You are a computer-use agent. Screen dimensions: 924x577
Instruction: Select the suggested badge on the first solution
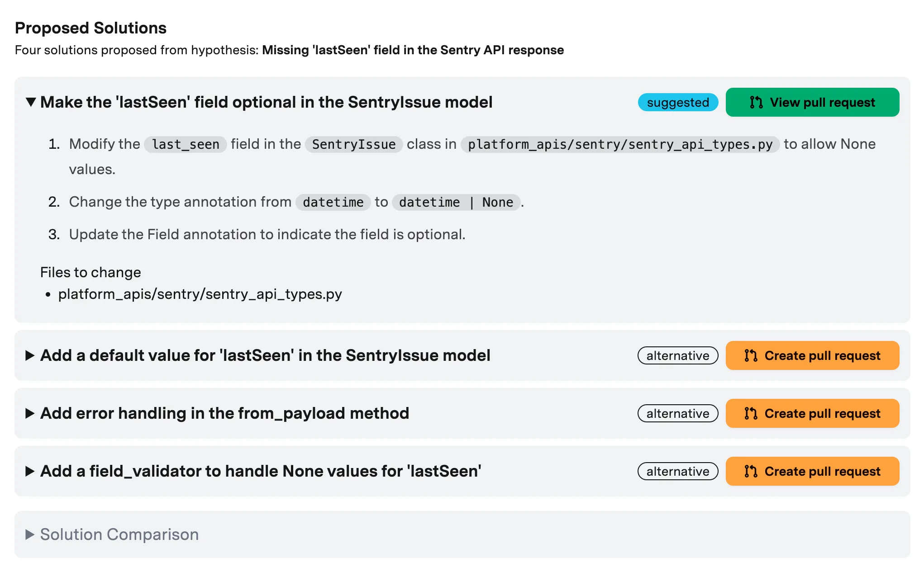pos(678,102)
